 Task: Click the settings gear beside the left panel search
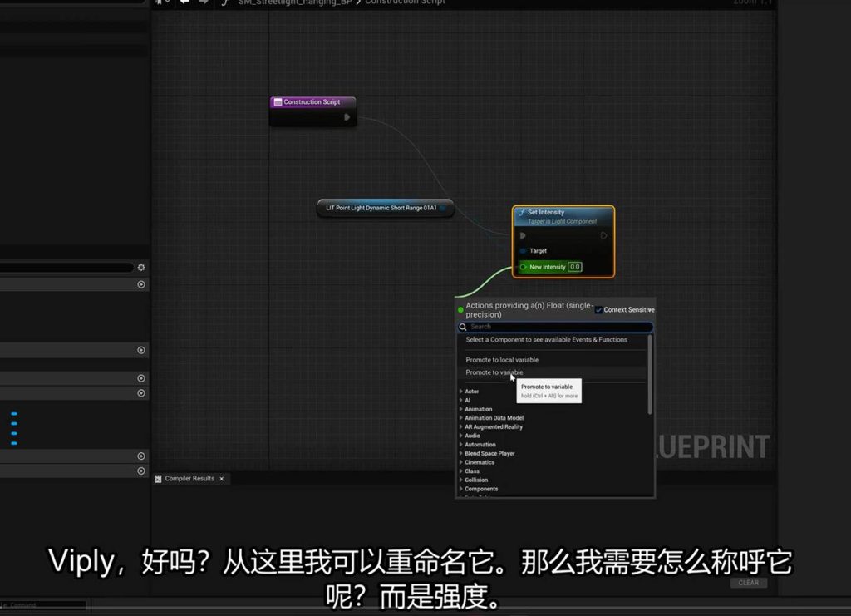[141, 268]
